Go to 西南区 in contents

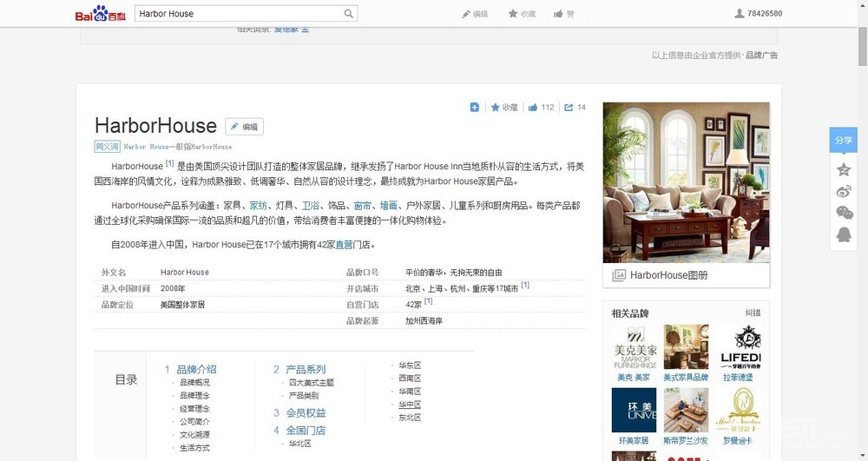[410, 378]
